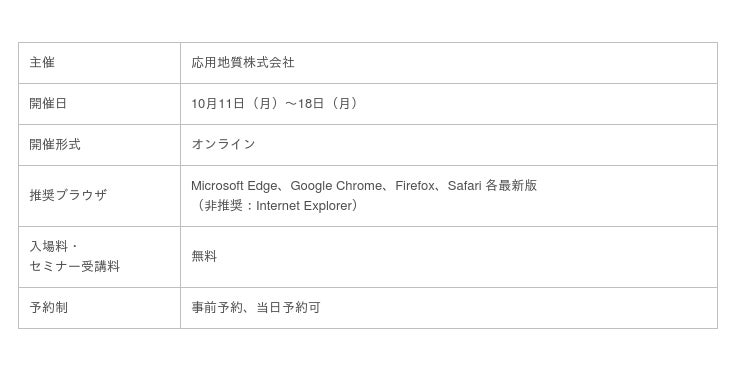Click the 入場料・ label line

click(x=54, y=247)
